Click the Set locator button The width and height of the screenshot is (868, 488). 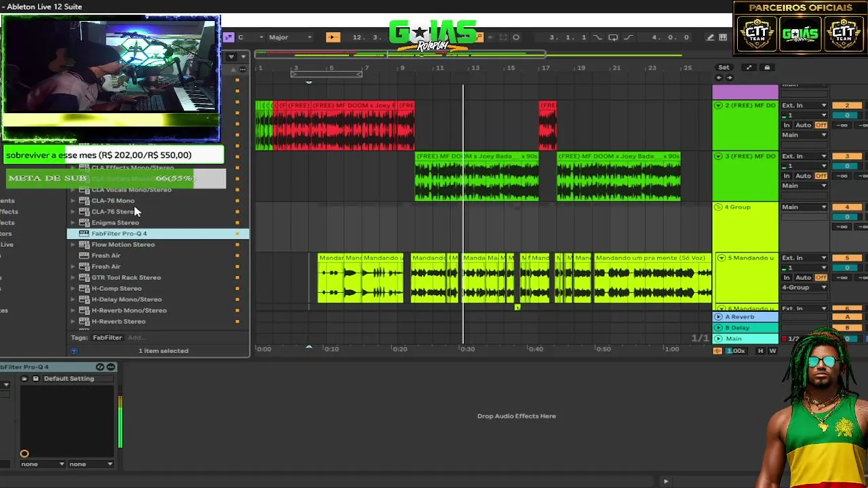724,67
